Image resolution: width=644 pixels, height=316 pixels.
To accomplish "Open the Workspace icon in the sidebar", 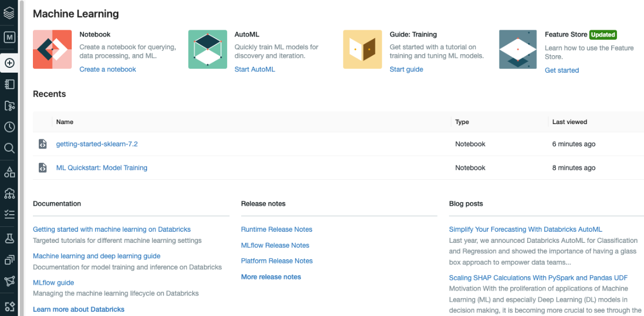I will click(x=9, y=84).
